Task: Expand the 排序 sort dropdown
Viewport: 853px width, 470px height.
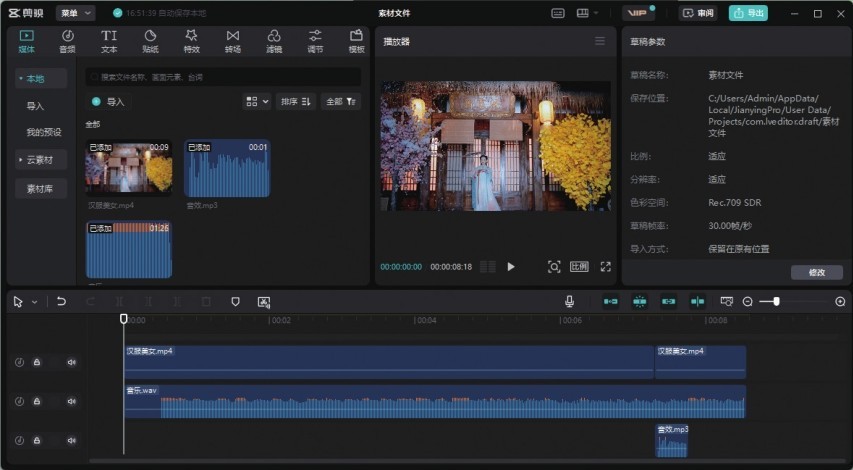Action: 296,101
